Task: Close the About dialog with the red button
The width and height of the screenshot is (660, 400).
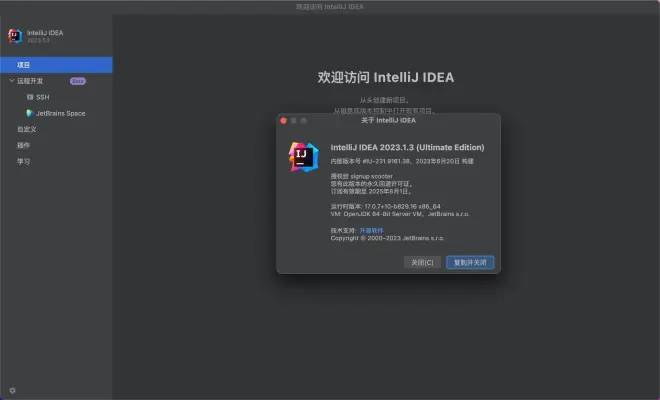Action: [x=283, y=120]
